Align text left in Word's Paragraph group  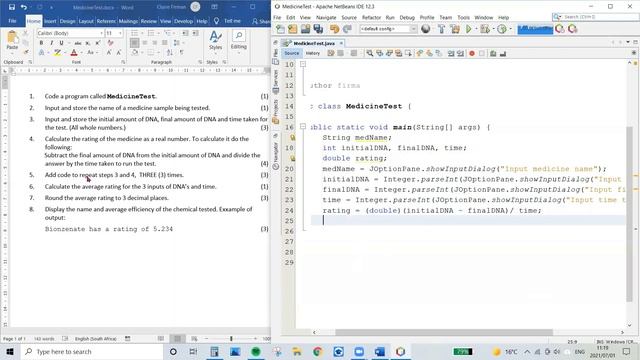[x=134, y=43]
